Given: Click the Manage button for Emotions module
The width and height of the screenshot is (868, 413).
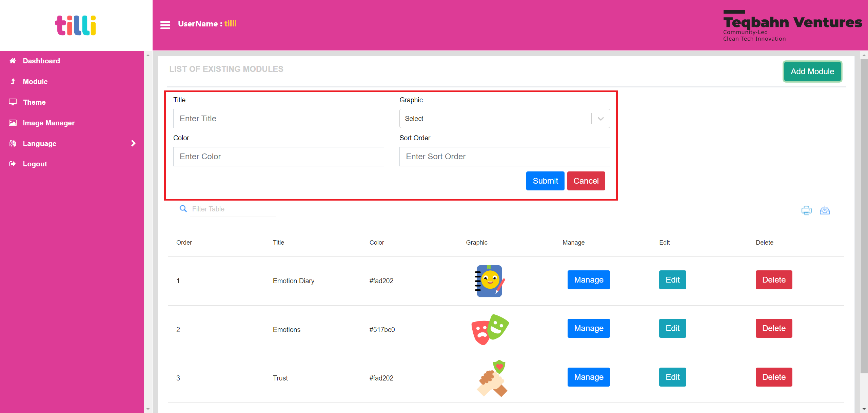Looking at the screenshot, I should 589,328.
